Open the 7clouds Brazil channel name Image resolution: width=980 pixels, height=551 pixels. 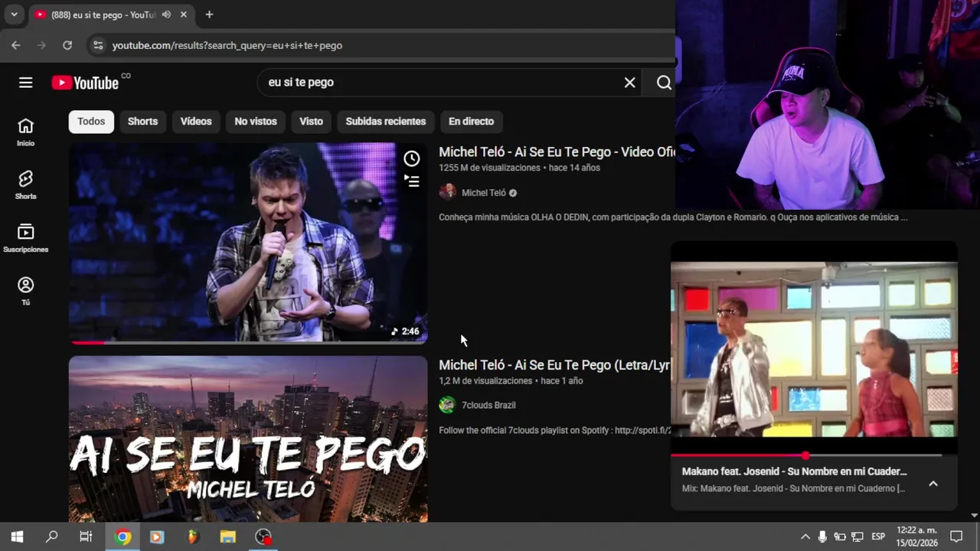(488, 406)
